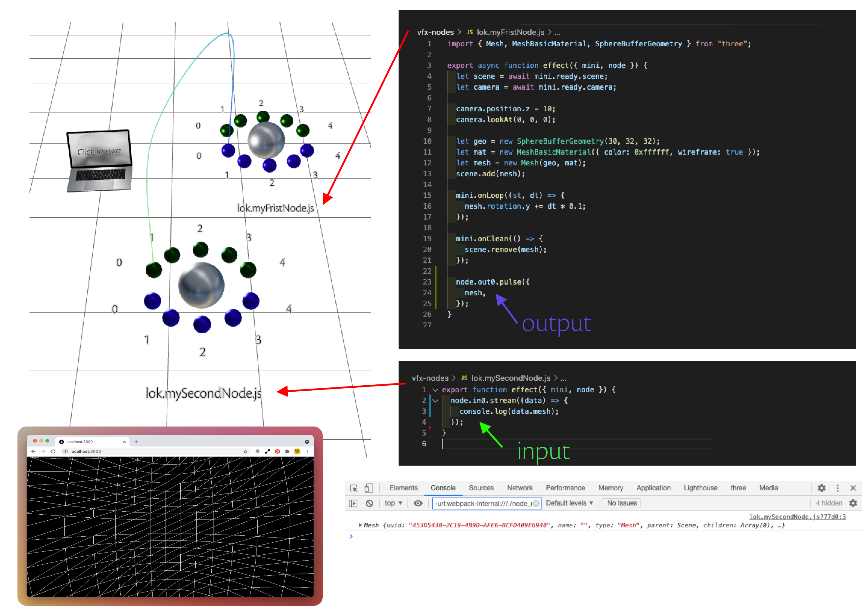Click the live expression eye icon
The height and width of the screenshot is (616, 867).
(x=418, y=503)
